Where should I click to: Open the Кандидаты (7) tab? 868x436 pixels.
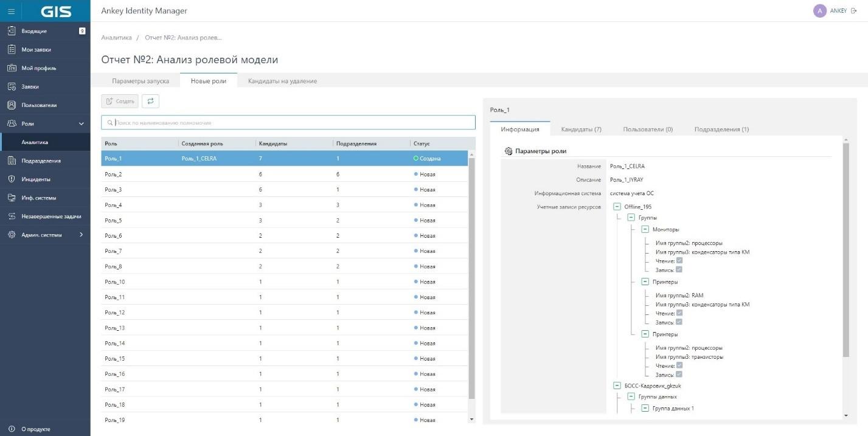click(x=581, y=129)
